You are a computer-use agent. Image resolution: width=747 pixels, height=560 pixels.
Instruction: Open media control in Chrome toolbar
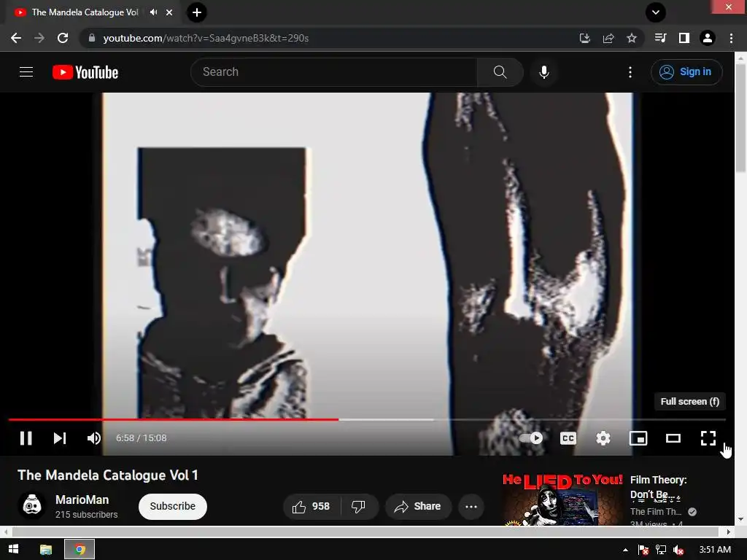pos(661,38)
